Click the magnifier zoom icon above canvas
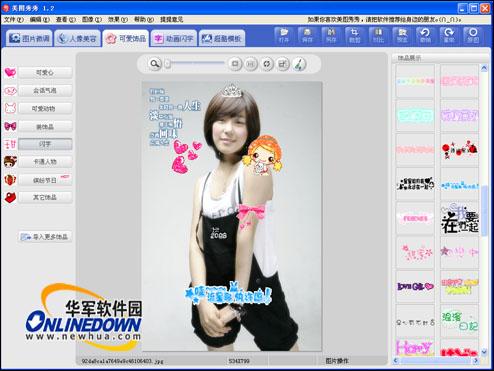Screen dimensions: 494x371 click(154, 64)
